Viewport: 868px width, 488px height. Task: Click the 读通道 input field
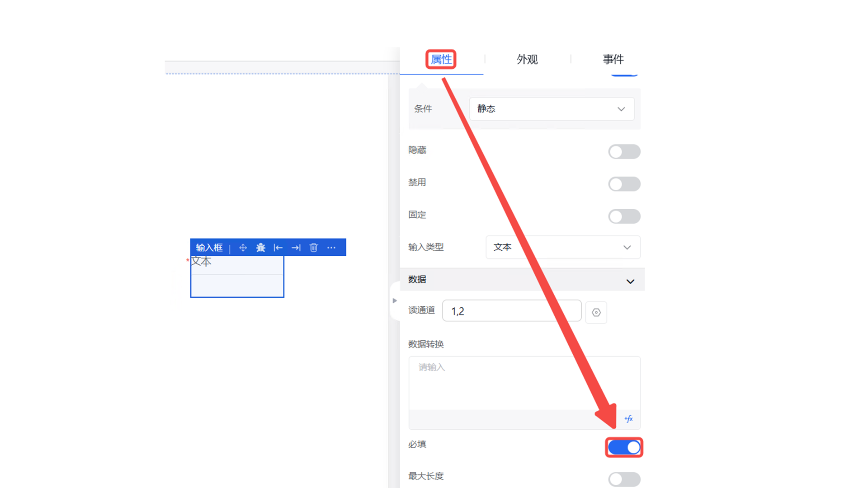tap(512, 311)
